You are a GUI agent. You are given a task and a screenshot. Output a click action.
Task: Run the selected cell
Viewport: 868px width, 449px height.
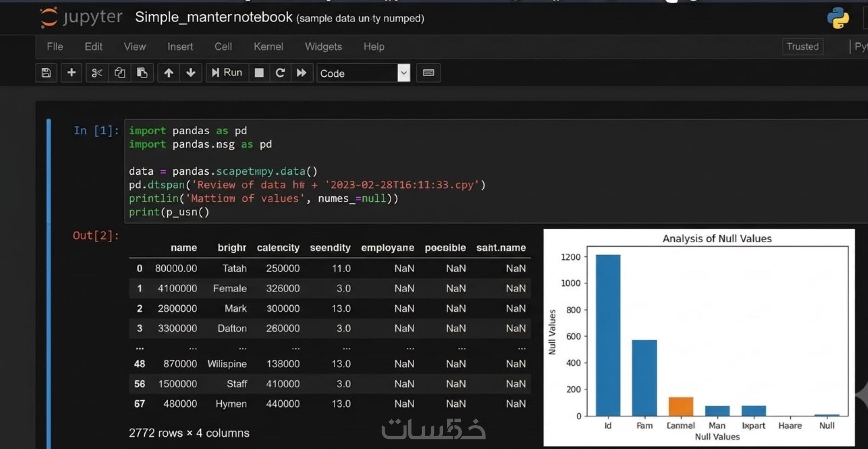tap(227, 73)
